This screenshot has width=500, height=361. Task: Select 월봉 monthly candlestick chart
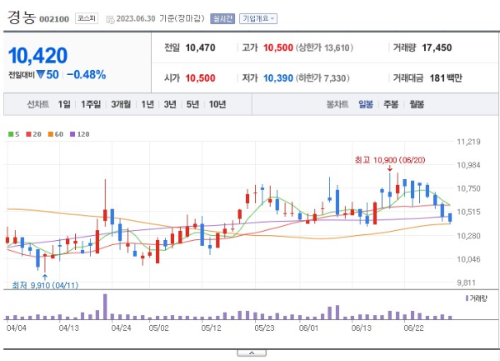tap(417, 104)
